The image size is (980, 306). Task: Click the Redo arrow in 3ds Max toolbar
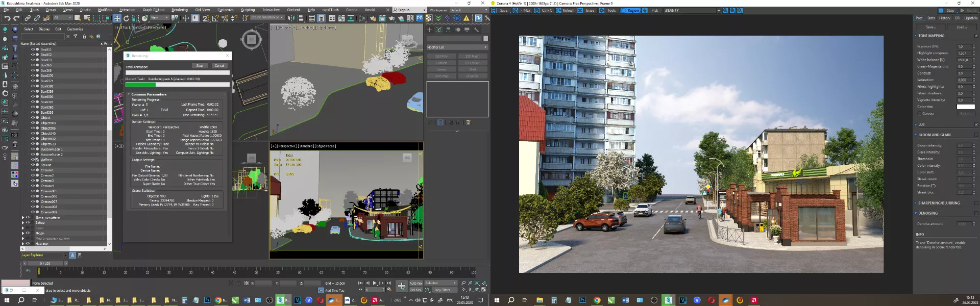click(16, 18)
